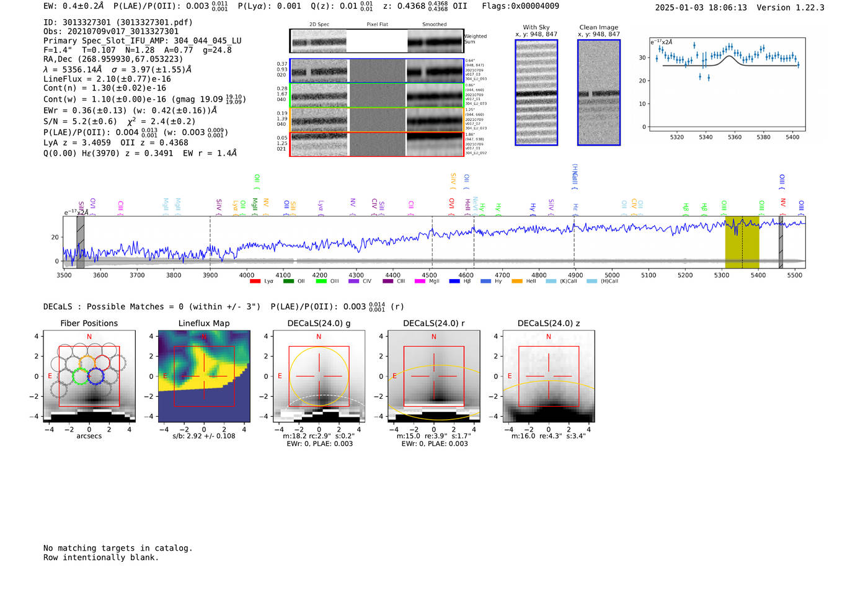Click the Lyα red legend swatch
The height and width of the screenshot is (591, 868).
pyautogui.click(x=255, y=282)
